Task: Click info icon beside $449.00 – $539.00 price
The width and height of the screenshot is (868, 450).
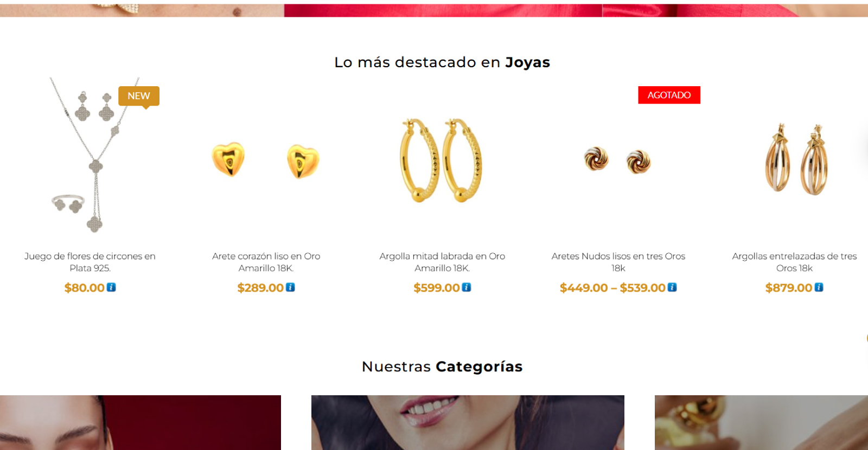Action: point(672,287)
